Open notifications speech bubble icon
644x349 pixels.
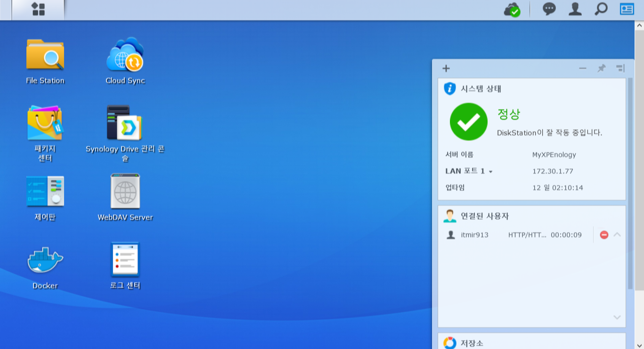(549, 9)
